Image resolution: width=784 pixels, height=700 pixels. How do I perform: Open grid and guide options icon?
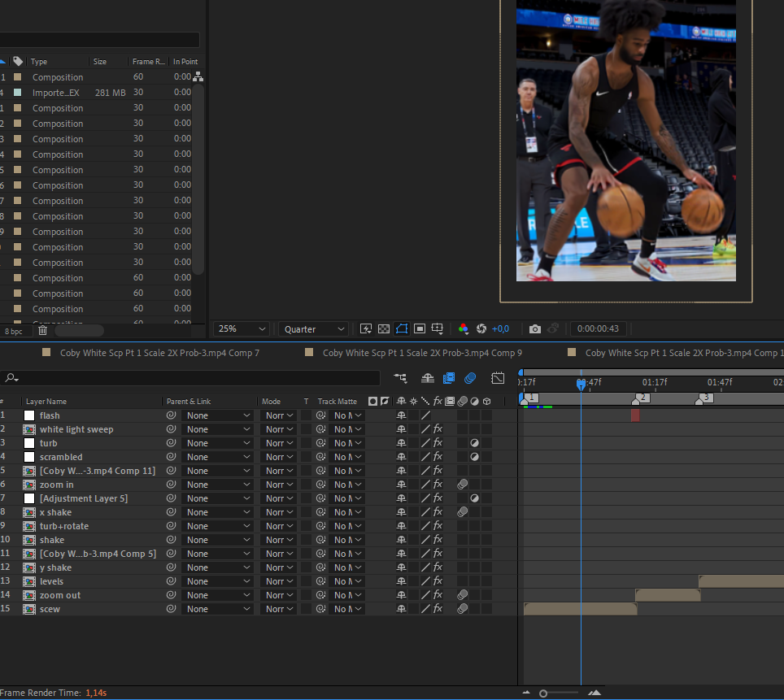[437, 328]
